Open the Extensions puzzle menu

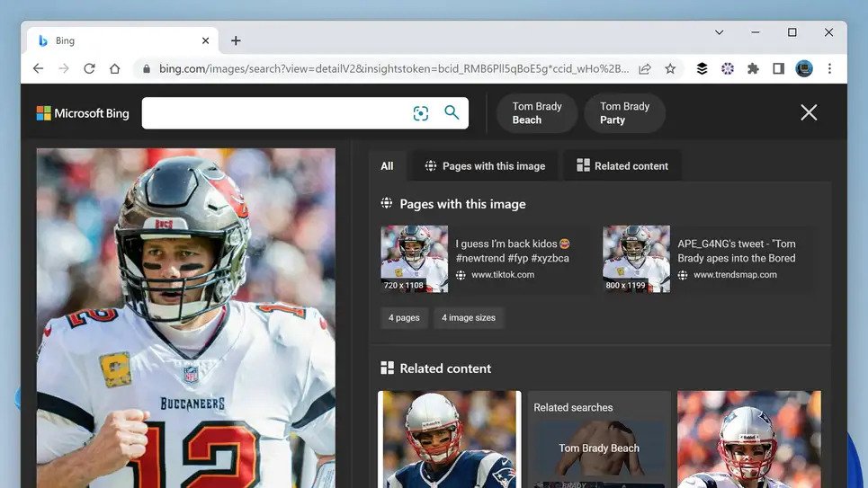click(753, 68)
